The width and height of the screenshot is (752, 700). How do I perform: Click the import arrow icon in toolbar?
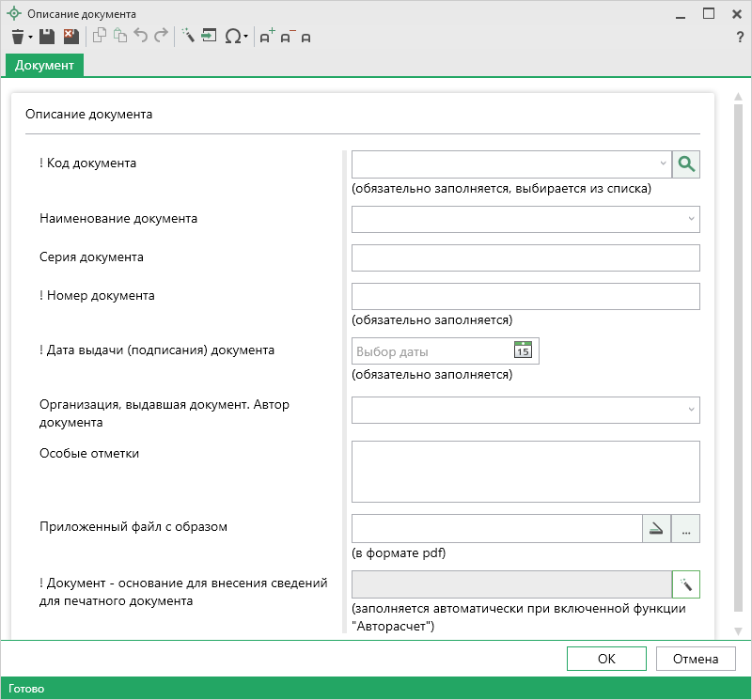[210, 37]
